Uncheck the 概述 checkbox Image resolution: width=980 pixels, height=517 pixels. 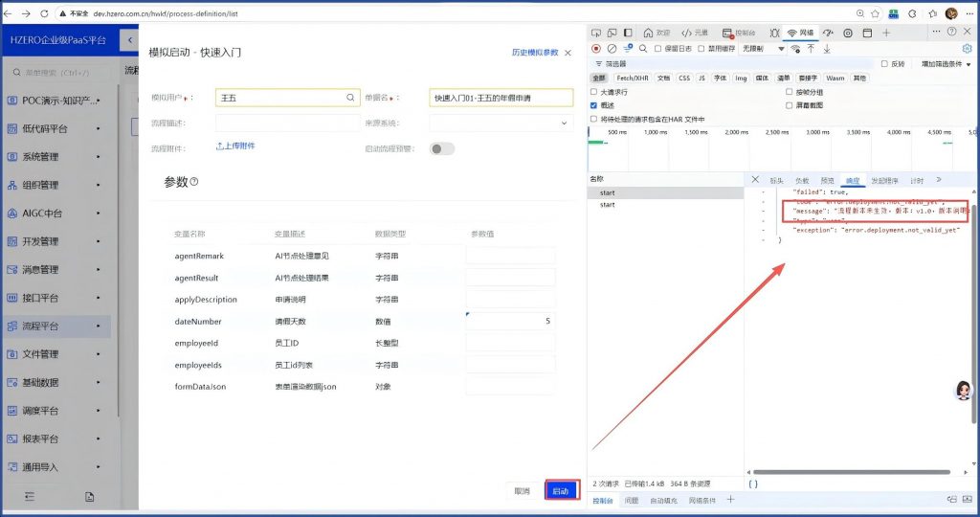point(594,105)
